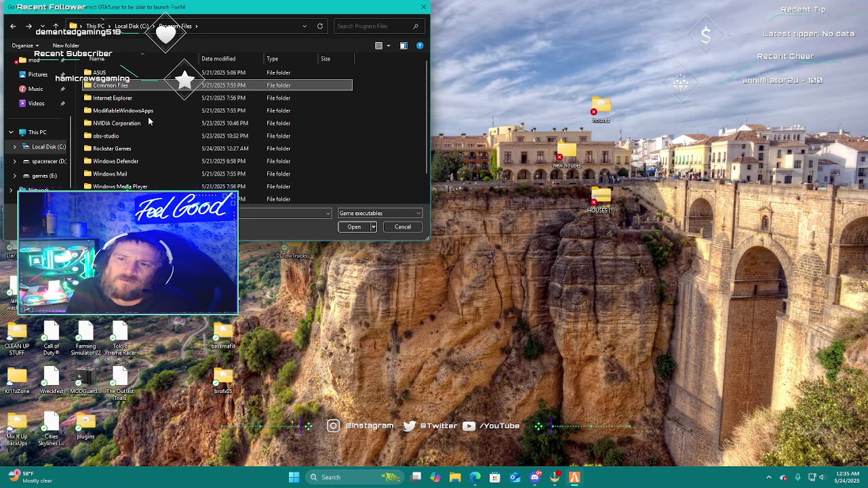Open the weather widget showing 58°F
The height and width of the screenshot is (488, 868).
[29, 477]
